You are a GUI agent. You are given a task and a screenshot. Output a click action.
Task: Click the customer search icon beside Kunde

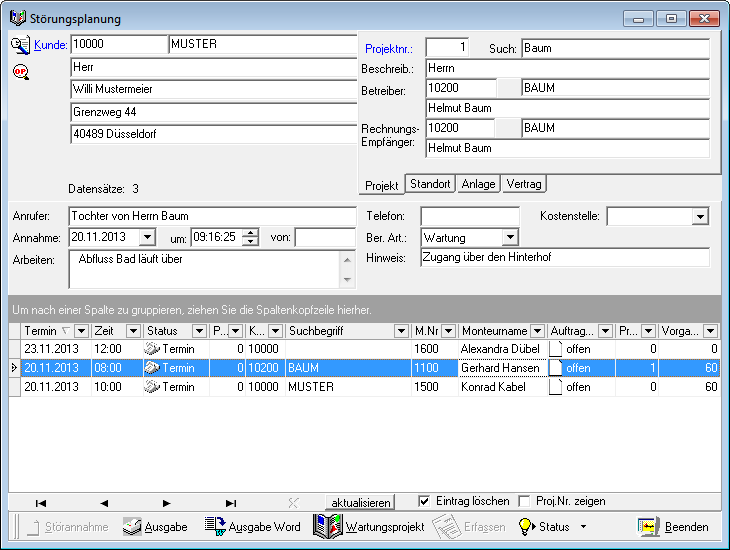click(x=20, y=45)
